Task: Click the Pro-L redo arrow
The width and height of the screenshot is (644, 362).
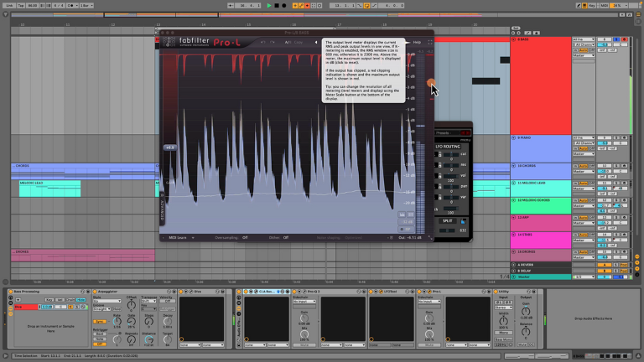Action: pyautogui.click(x=273, y=42)
